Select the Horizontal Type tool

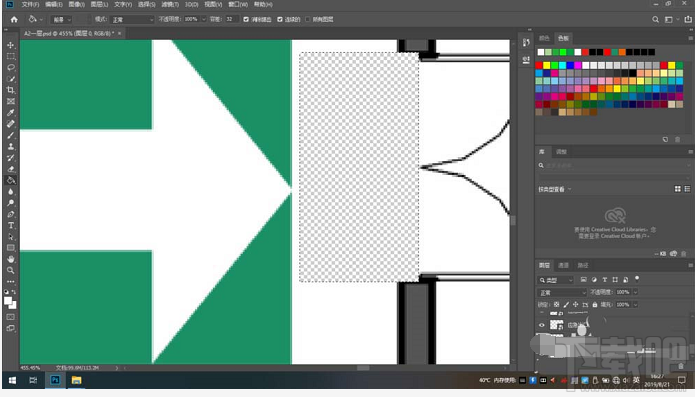[11, 225]
